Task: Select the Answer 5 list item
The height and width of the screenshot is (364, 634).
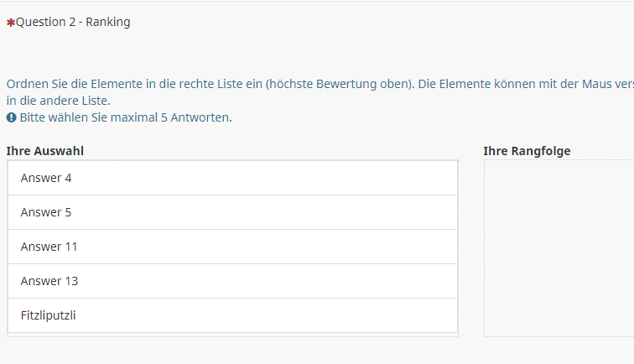Action: 232,212
